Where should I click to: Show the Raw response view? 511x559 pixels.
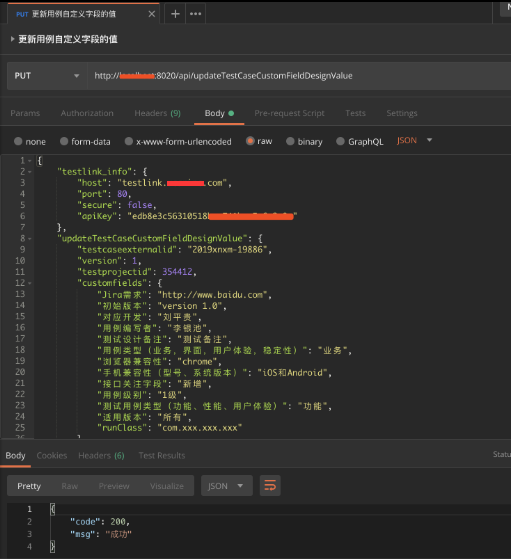[70, 486]
